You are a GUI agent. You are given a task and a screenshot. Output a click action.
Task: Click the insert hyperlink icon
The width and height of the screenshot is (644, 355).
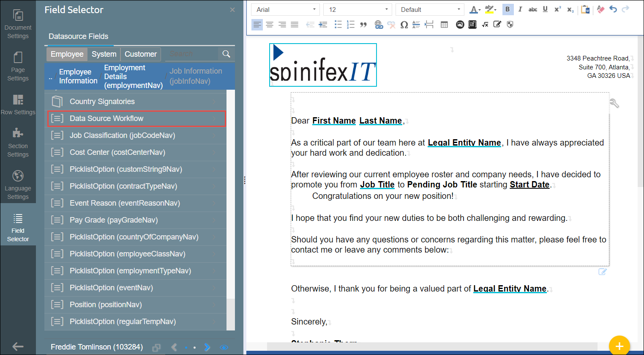[x=379, y=25]
